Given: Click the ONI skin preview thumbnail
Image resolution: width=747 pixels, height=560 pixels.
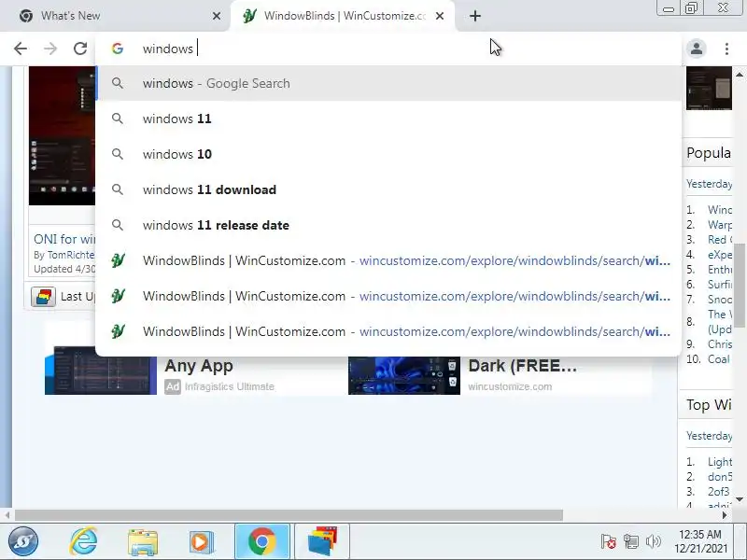Looking at the screenshot, I should pos(62,135).
